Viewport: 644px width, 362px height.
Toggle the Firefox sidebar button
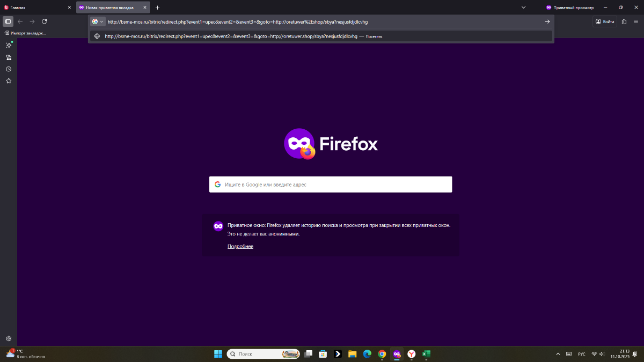coord(8,21)
